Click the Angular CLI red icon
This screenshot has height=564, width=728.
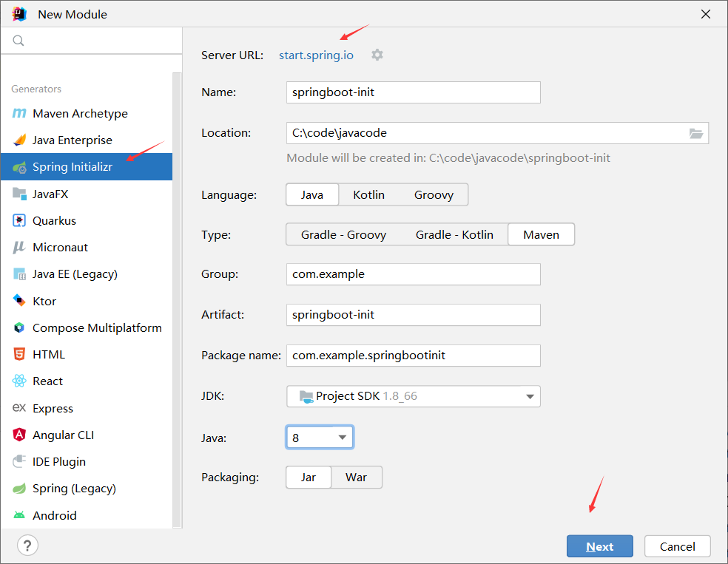[x=19, y=435]
